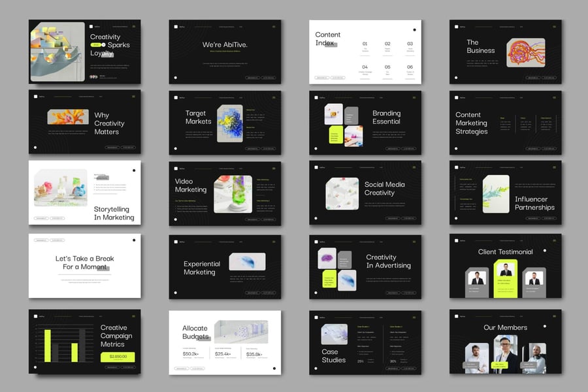
Task: Click the center member photo in Our Members
Action: tap(505, 353)
